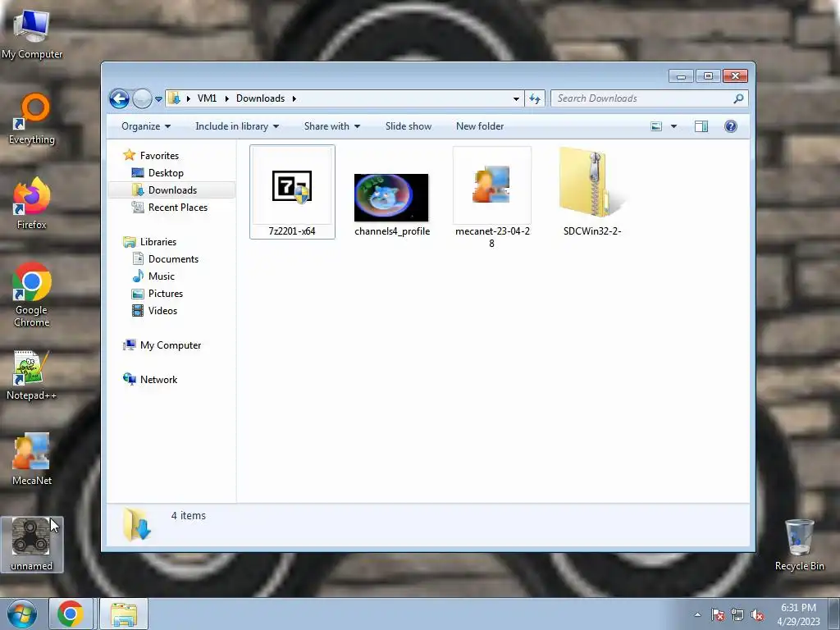
Task: Click the Explorer taskbar button
Action: pos(124,614)
